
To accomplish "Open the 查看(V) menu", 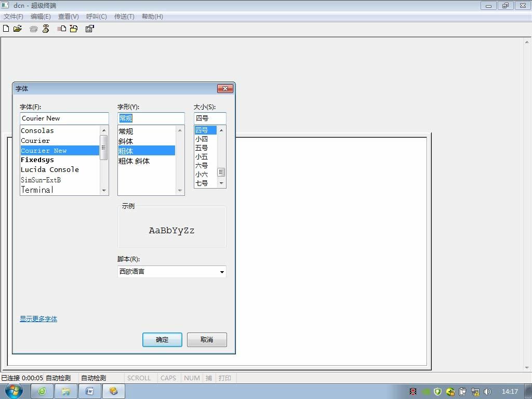I will (68, 16).
